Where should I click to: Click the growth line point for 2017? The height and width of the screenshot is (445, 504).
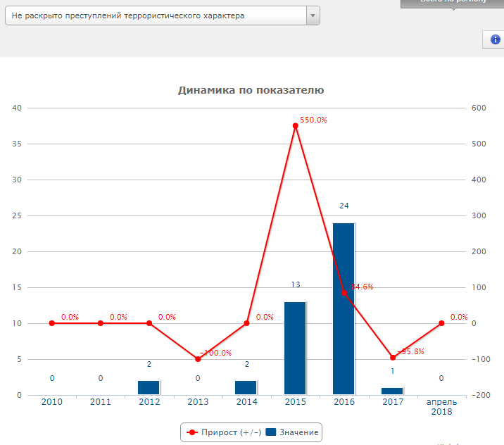[x=393, y=358]
